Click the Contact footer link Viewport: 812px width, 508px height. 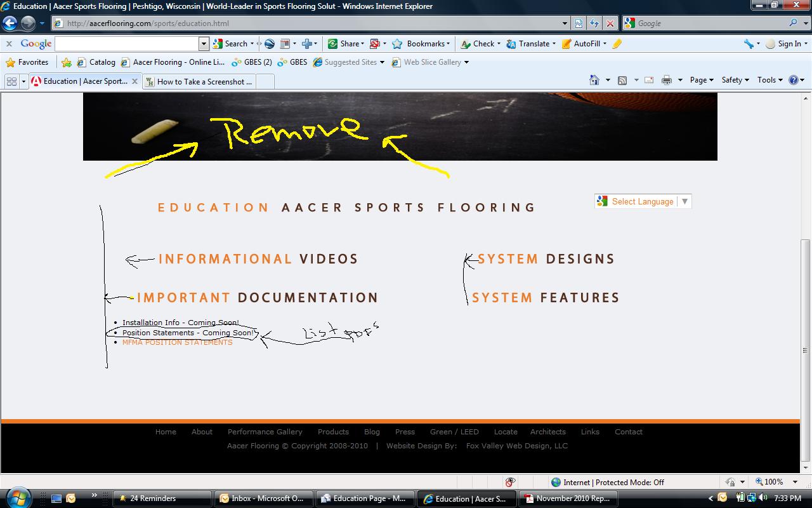click(629, 432)
